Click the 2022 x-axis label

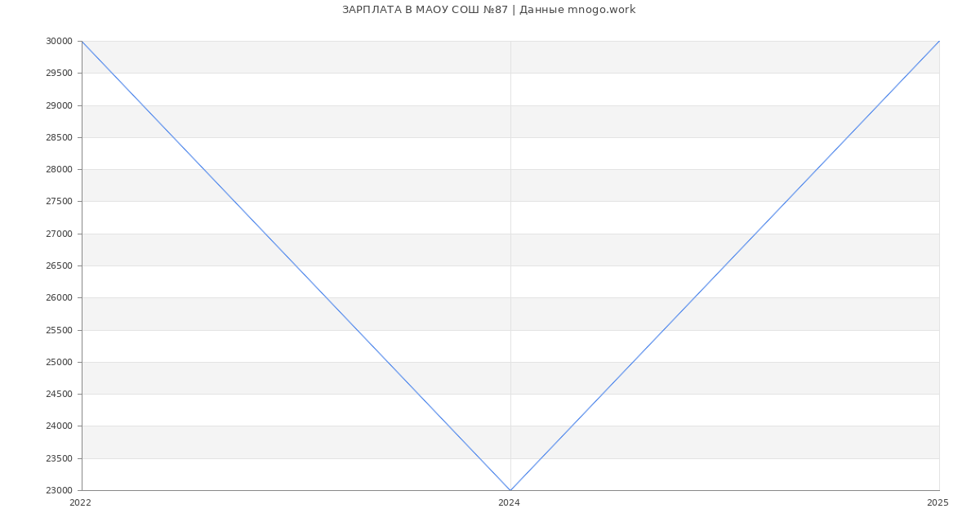pos(81,503)
